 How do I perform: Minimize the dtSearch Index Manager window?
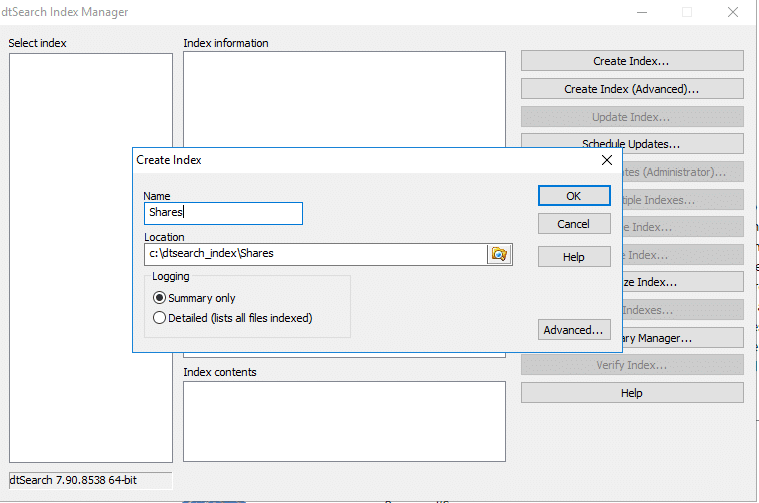tap(641, 12)
